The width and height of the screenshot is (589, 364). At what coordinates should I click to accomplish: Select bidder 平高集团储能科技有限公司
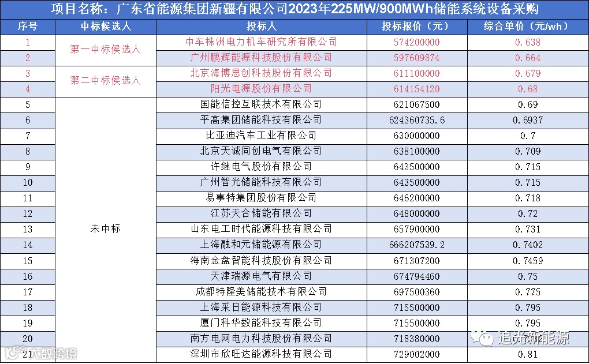pos(262,120)
